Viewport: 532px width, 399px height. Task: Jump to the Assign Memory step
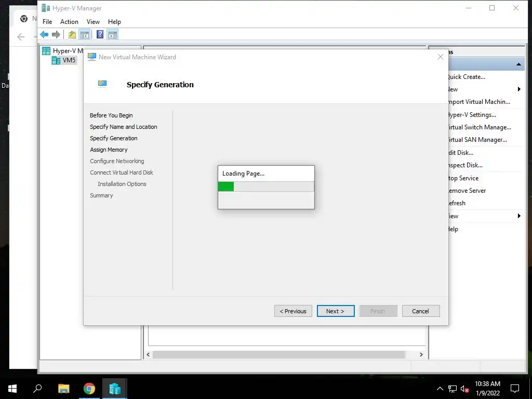pyautogui.click(x=109, y=150)
